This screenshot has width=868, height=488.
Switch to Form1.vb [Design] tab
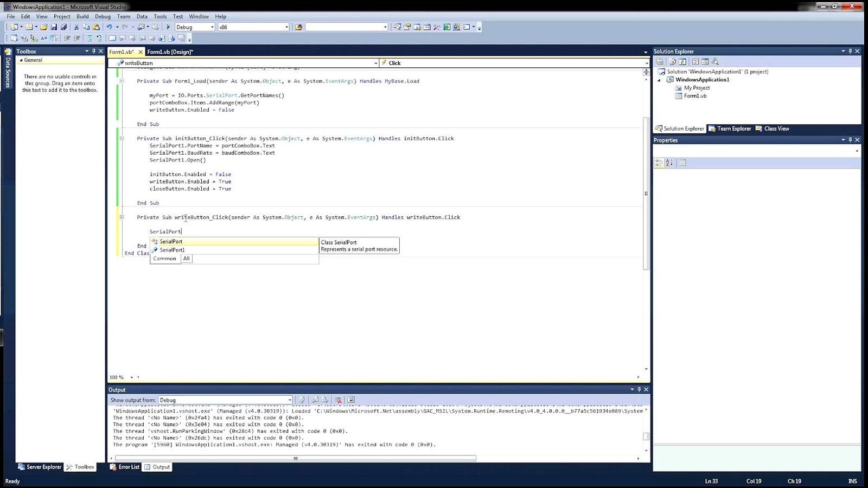[170, 52]
